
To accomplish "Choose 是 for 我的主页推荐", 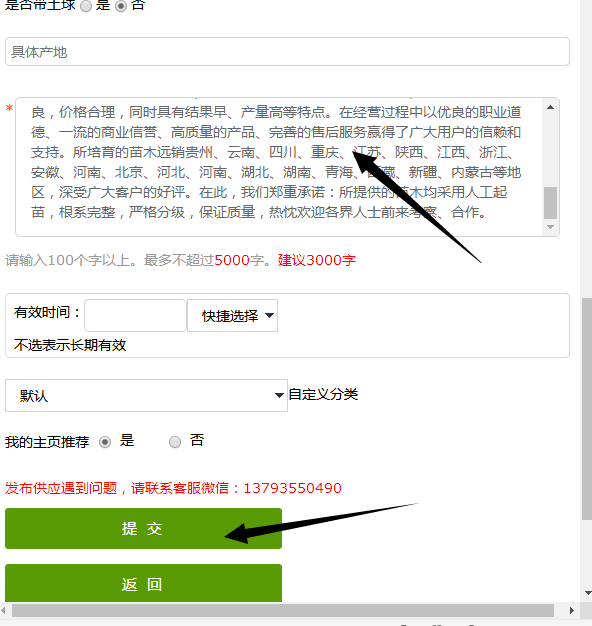I will pyautogui.click(x=105, y=442).
